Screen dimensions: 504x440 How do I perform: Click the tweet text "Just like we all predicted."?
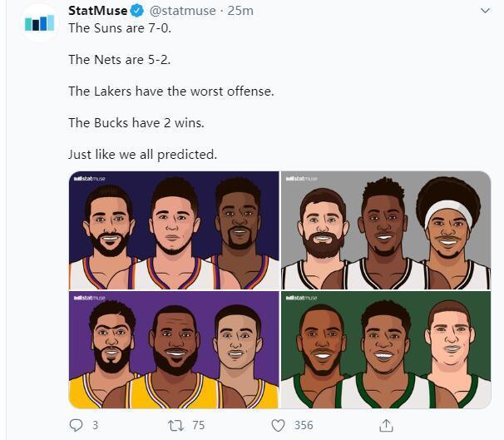click(x=142, y=154)
